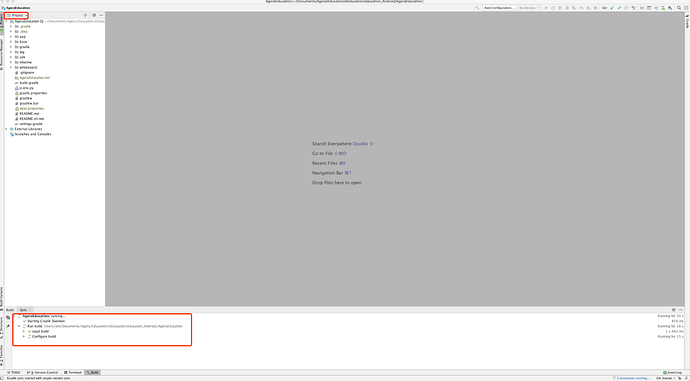
Task: Click the Search Everywhere magnifier icon
Action: 679,8
